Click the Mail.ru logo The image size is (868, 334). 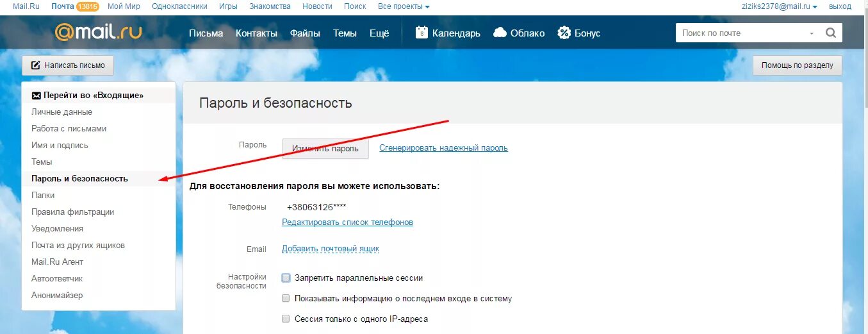(x=99, y=33)
